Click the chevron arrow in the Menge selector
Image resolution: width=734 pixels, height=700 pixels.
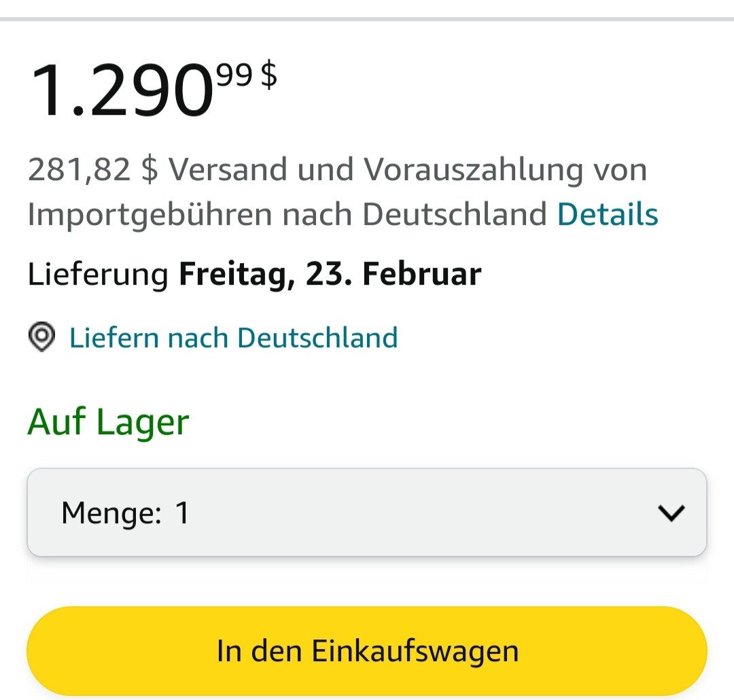pyautogui.click(x=671, y=513)
